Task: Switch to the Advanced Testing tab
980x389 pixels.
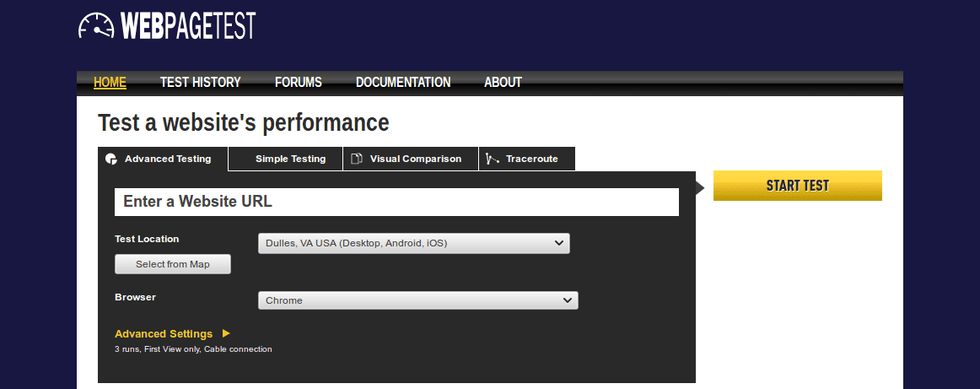Action: point(163,159)
